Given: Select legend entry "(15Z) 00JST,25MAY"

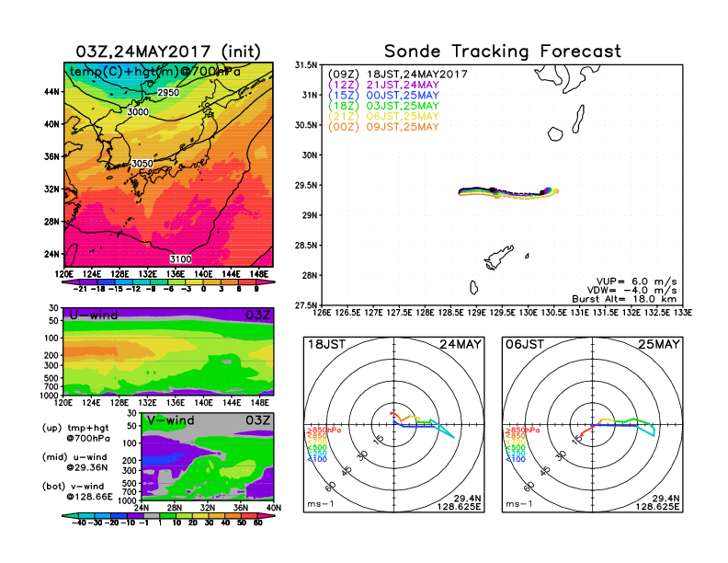Looking at the screenshot, I should click(x=383, y=96).
